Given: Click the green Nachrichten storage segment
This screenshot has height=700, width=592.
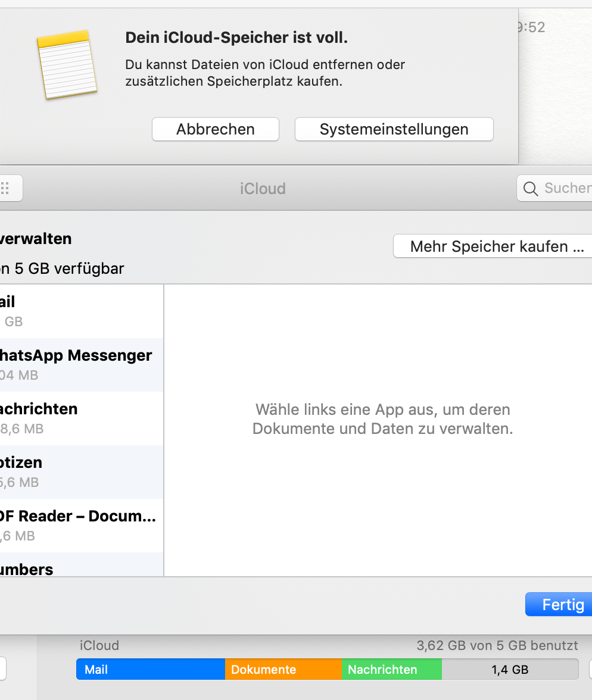Looking at the screenshot, I should tap(392, 669).
